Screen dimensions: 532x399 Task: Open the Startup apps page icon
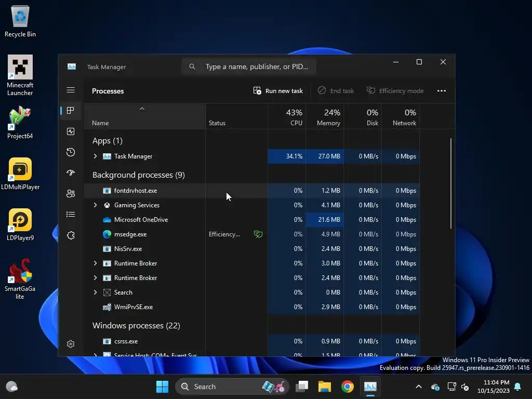pos(71,172)
